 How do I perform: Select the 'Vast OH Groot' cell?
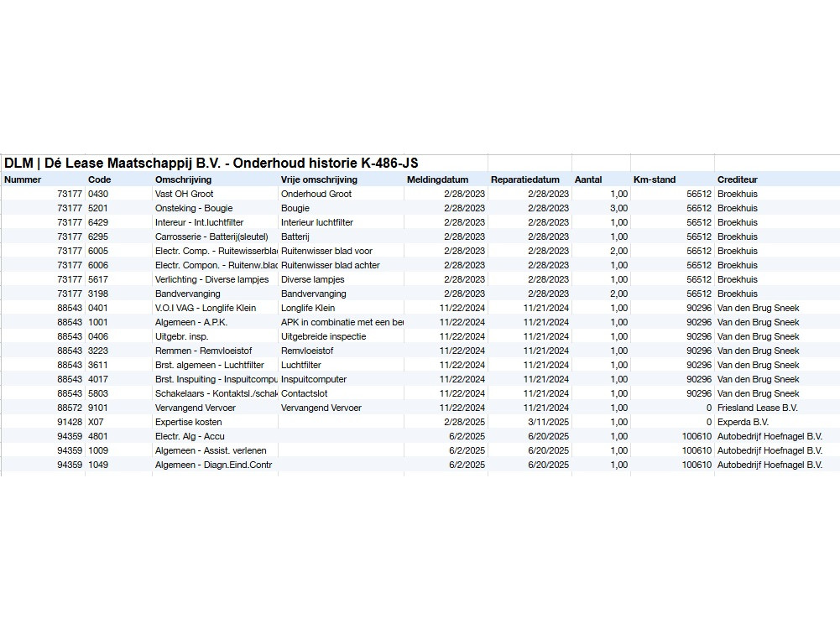pos(185,194)
